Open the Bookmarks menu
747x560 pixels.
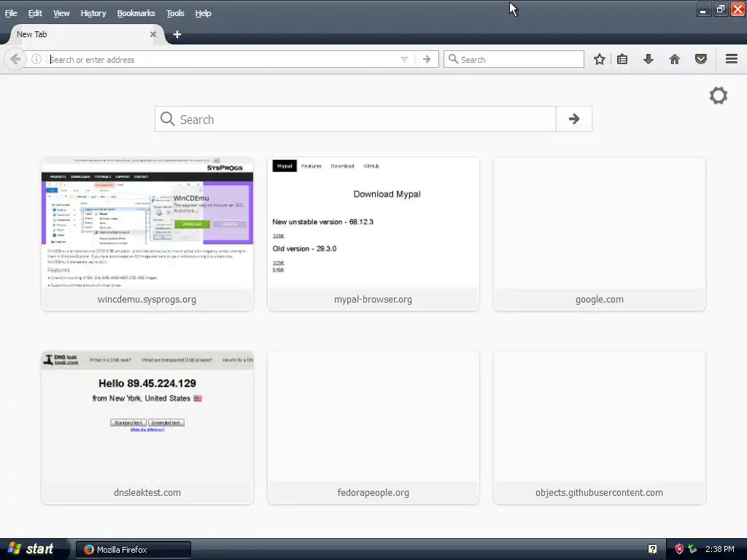pyautogui.click(x=136, y=13)
